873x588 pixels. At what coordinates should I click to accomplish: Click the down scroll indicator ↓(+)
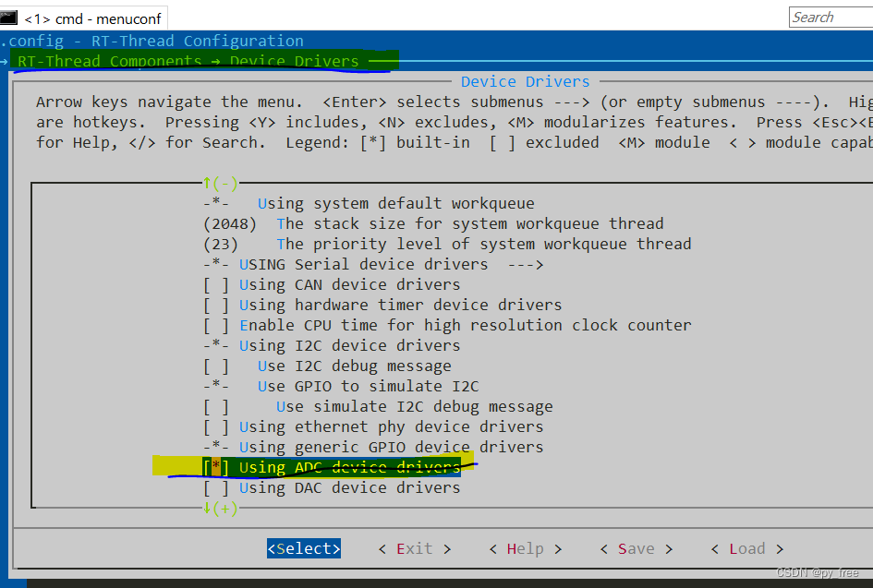[221, 508]
